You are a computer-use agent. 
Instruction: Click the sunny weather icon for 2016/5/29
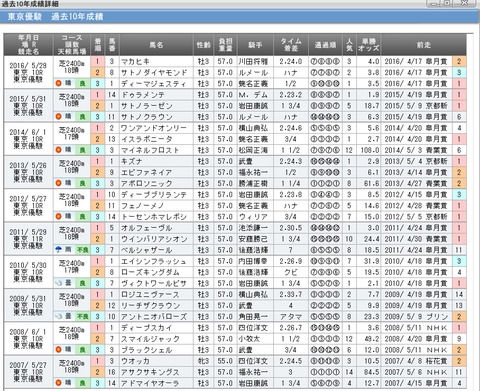point(59,83)
